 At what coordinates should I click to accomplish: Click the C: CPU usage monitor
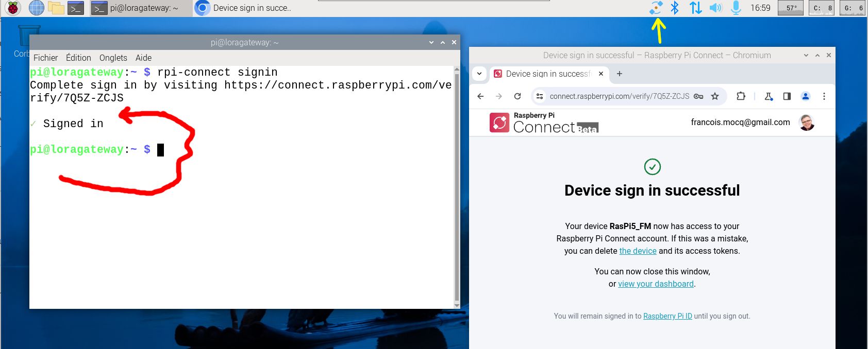click(822, 8)
